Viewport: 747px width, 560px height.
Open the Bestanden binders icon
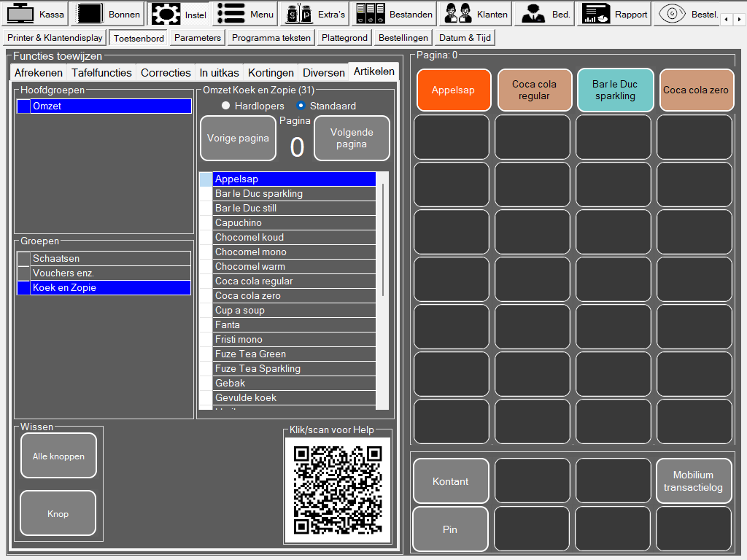pyautogui.click(x=371, y=14)
